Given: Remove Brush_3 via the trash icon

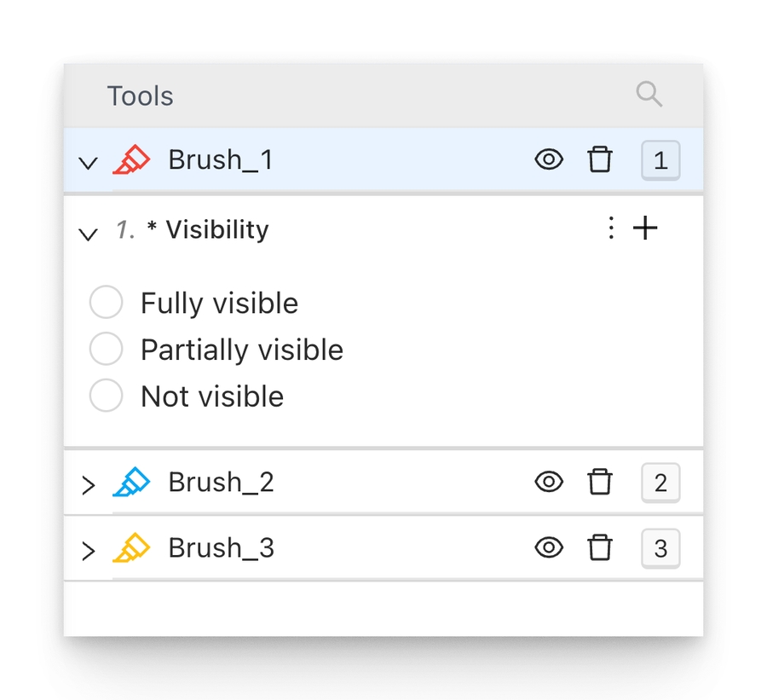Looking at the screenshot, I should pos(600,548).
